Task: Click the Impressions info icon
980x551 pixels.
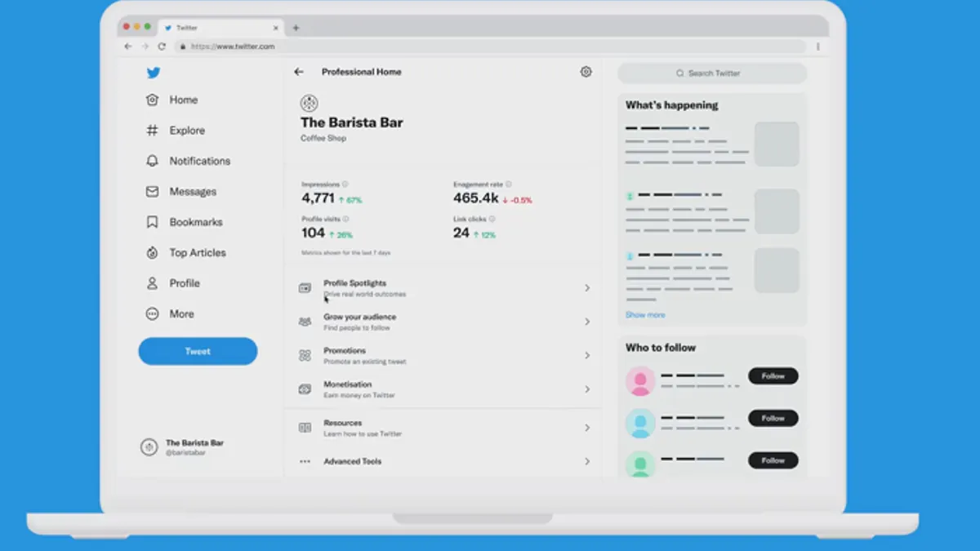Action: click(345, 184)
